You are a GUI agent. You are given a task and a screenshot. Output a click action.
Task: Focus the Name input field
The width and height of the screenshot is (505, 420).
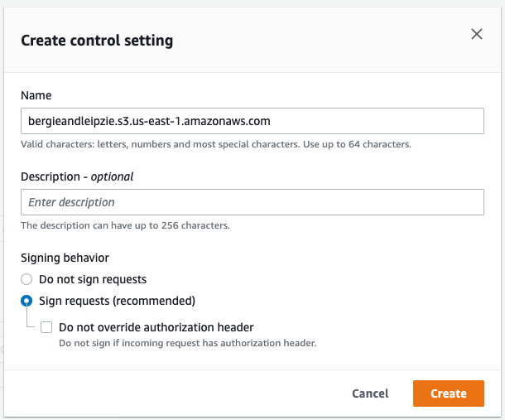tap(252, 121)
